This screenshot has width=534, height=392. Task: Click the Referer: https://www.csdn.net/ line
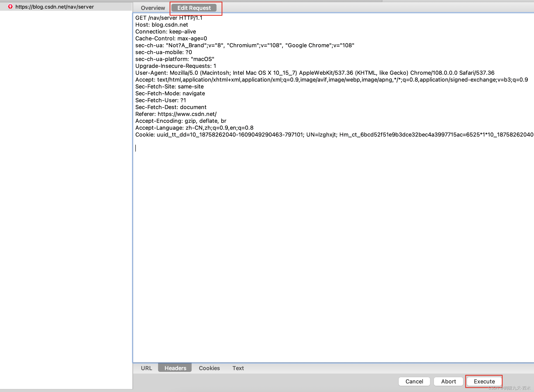176,114
